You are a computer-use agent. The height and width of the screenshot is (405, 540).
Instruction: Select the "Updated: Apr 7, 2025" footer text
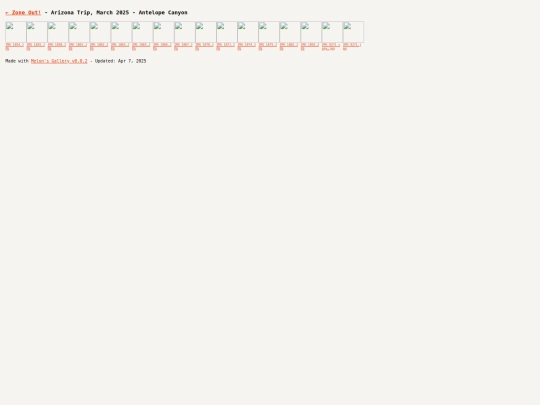(121, 61)
